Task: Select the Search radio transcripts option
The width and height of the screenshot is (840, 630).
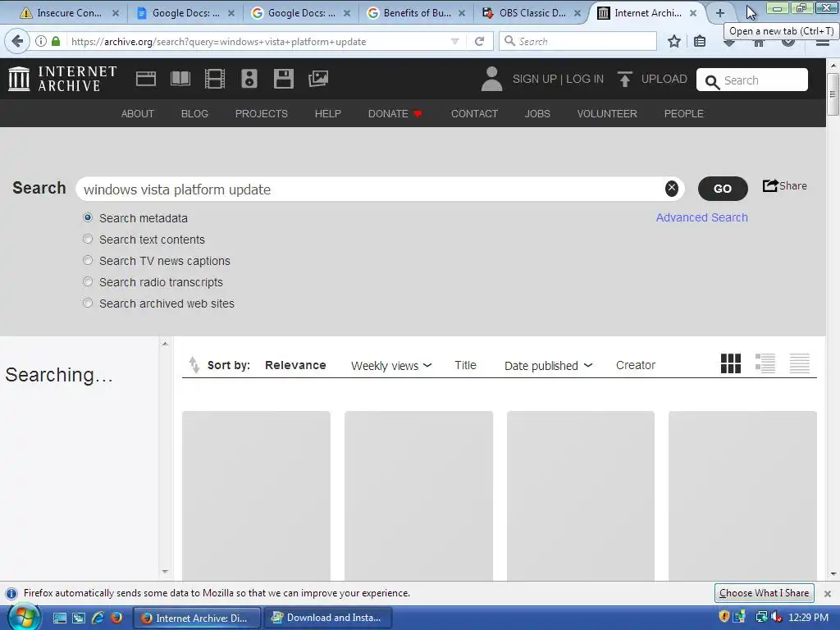Action: point(88,282)
